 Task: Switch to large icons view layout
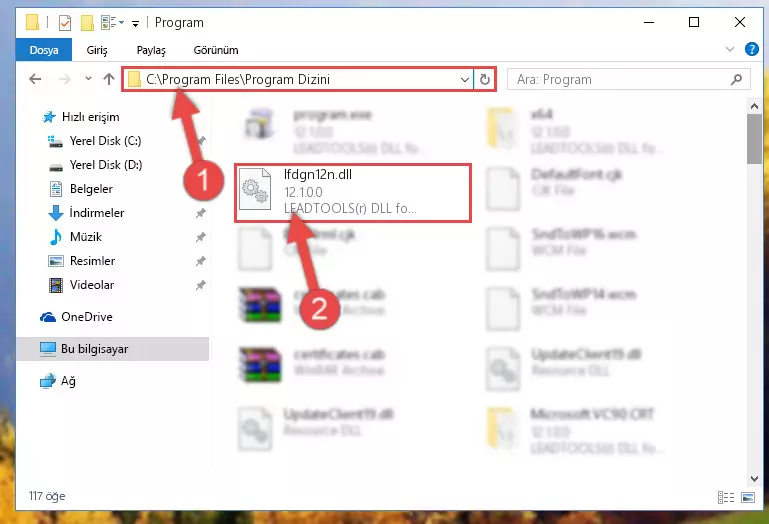(748, 498)
